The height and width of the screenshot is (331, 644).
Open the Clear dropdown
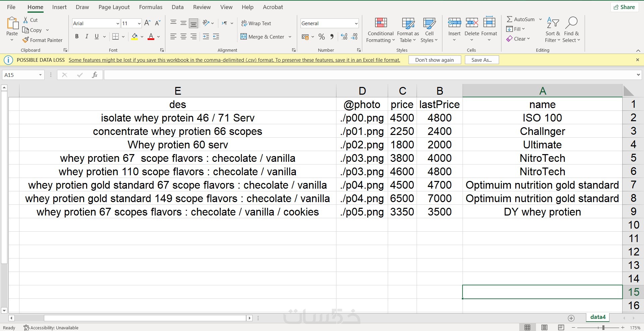[518, 39]
